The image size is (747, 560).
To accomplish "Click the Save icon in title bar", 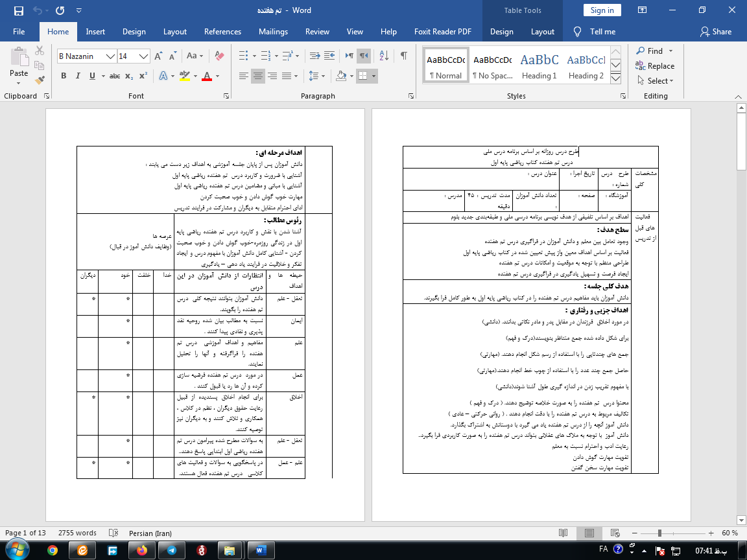I will pyautogui.click(x=18, y=10).
